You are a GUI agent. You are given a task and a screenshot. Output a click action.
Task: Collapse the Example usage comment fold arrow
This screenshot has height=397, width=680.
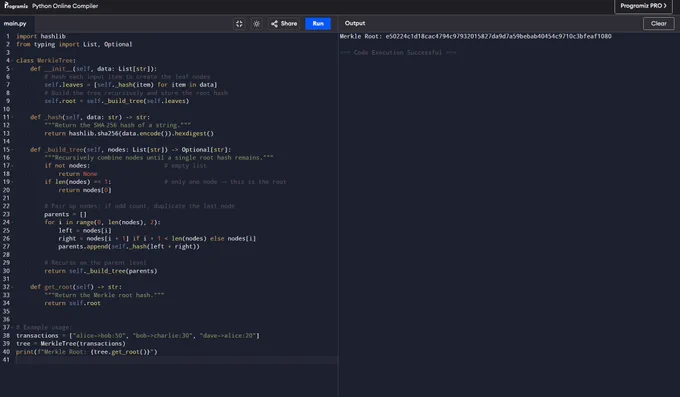12,327
